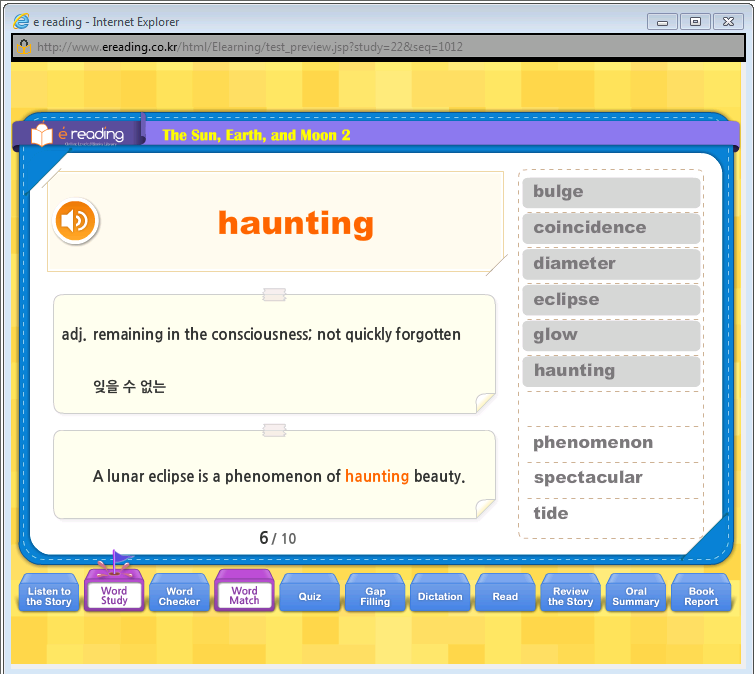Viewport: 755px width, 674px height.
Task: Maximize the e reading window
Action: tap(695, 22)
